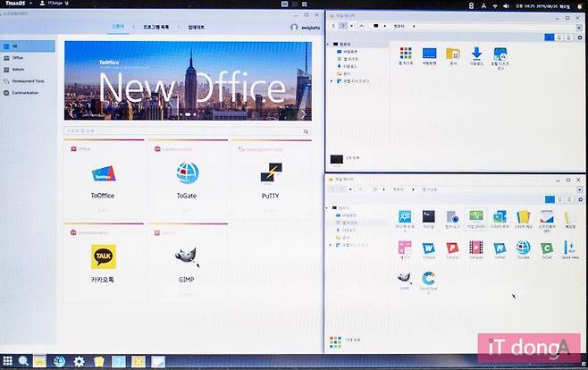Open the KakaoTalk app card
Screen dimensions: 588x370
104,263
